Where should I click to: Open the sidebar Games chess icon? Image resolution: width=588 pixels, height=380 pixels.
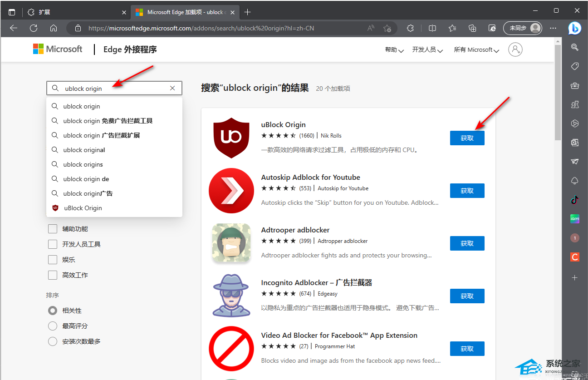575,104
